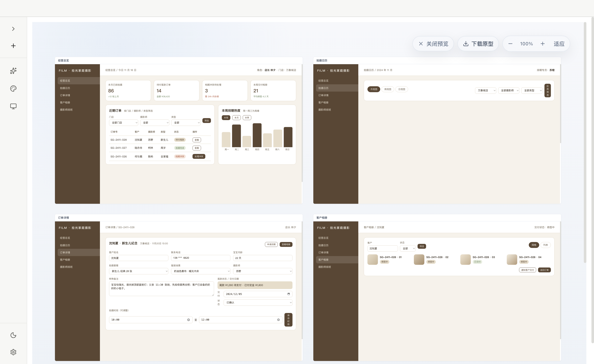This screenshot has width=594, height=364.
Task: Click the 下载原型 button
Action: tap(478, 44)
